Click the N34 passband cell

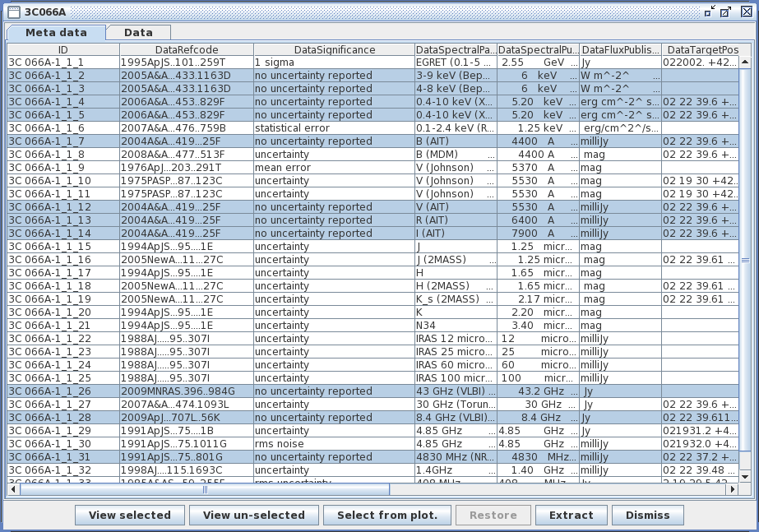pyautogui.click(x=456, y=326)
